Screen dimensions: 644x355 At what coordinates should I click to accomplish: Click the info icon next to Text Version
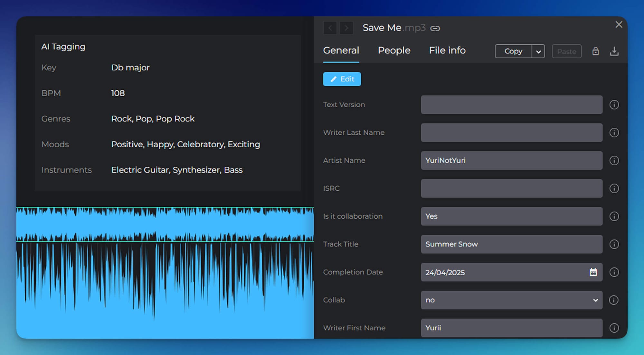pyautogui.click(x=614, y=105)
